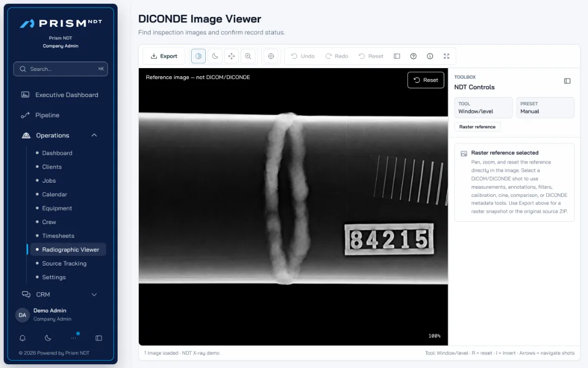This screenshot has height=368, width=588.
Task: Open image info via the info icon
Action: click(x=430, y=56)
